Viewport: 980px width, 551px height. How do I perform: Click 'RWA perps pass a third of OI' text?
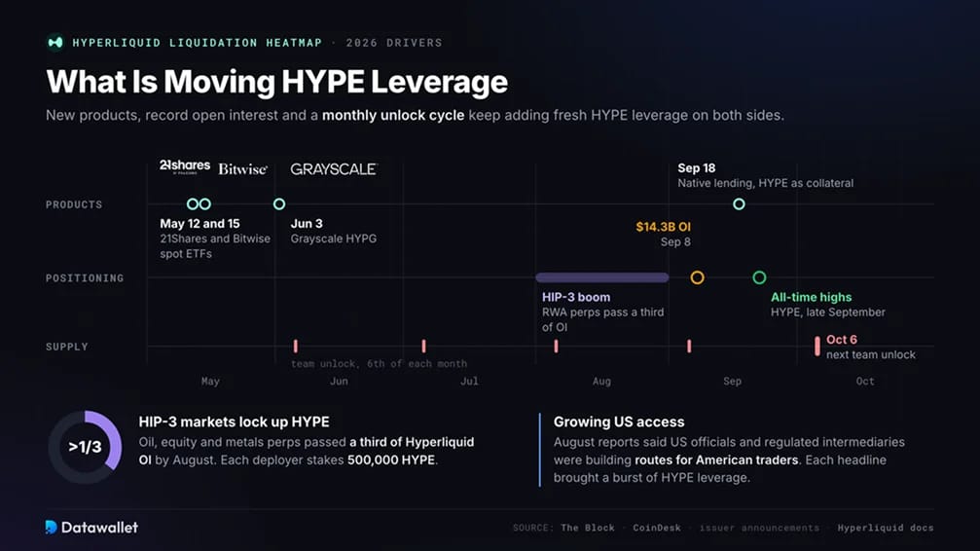click(x=603, y=319)
